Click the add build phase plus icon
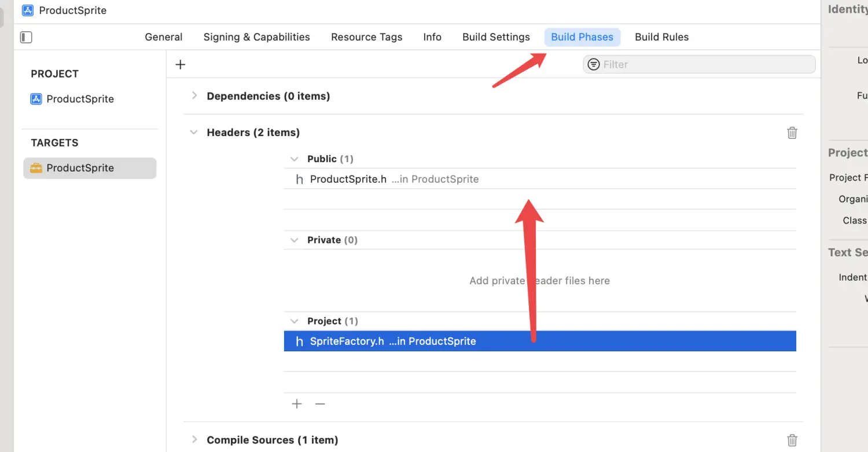 pos(181,64)
